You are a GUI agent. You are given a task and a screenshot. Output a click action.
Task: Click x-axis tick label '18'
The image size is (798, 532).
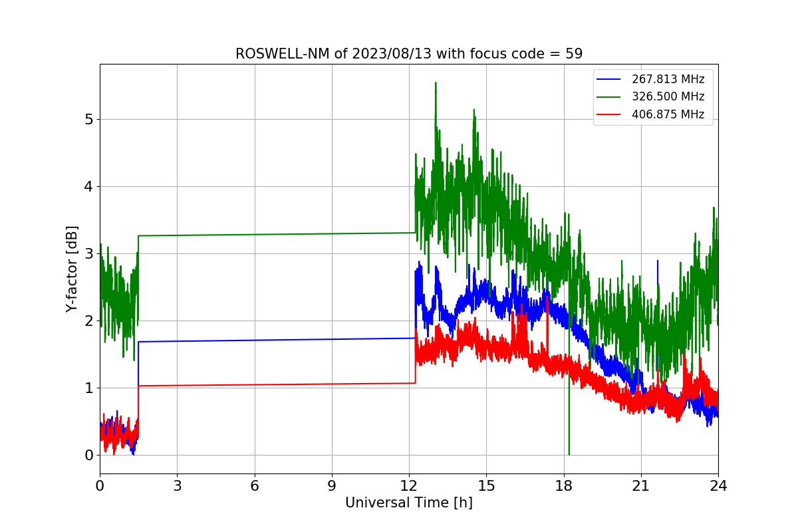[x=563, y=486]
